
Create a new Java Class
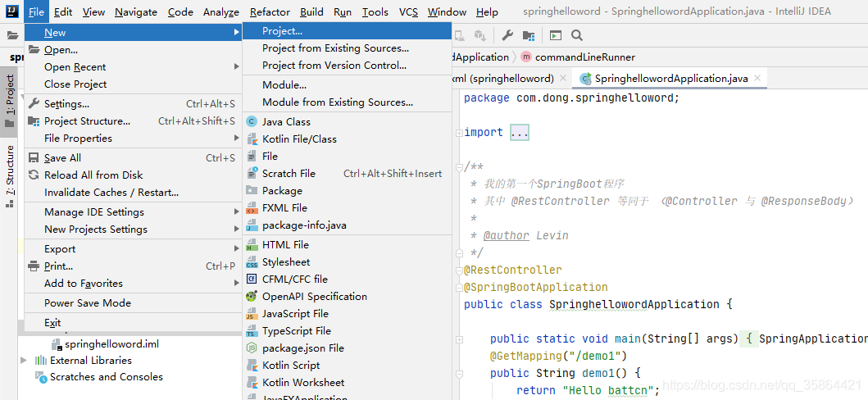(347, 121)
